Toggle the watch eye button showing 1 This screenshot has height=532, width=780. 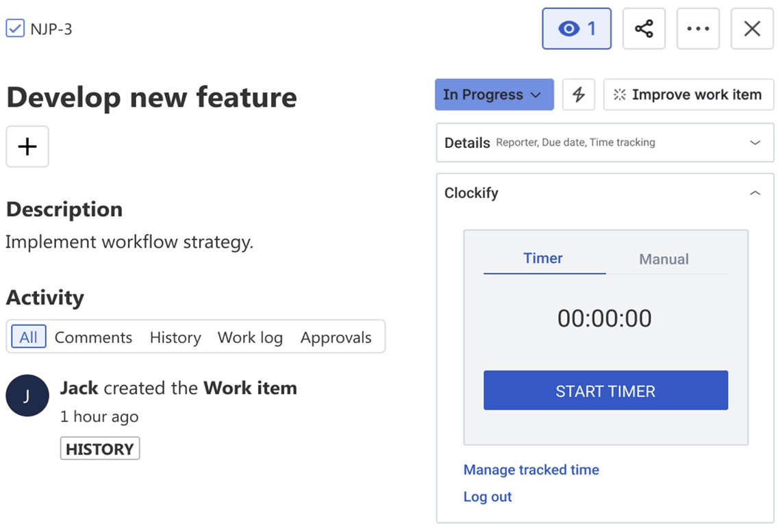click(x=577, y=28)
